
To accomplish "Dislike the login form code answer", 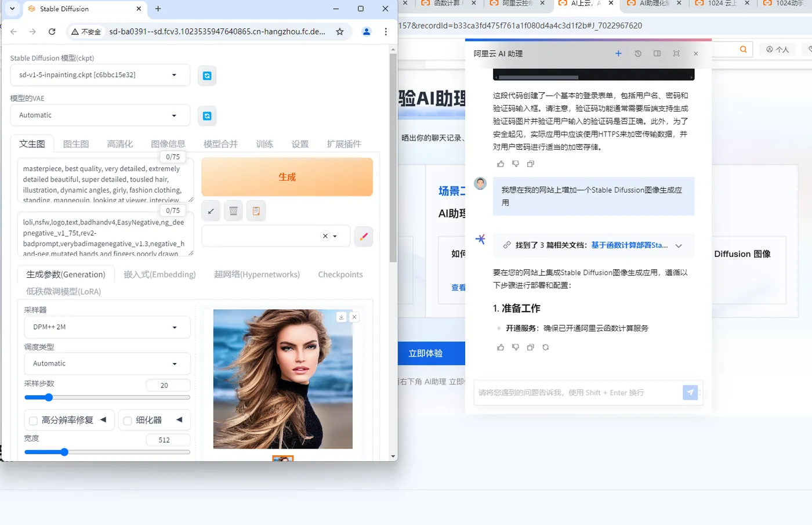I will (x=516, y=164).
